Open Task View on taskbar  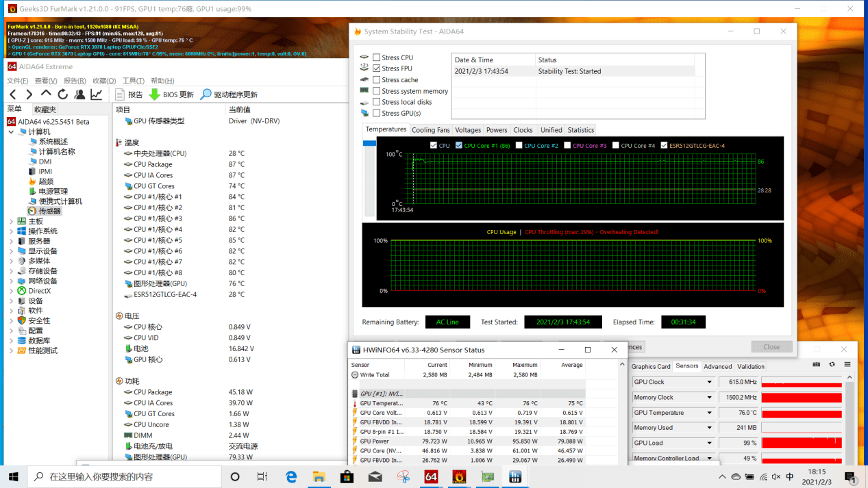tap(262, 476)
